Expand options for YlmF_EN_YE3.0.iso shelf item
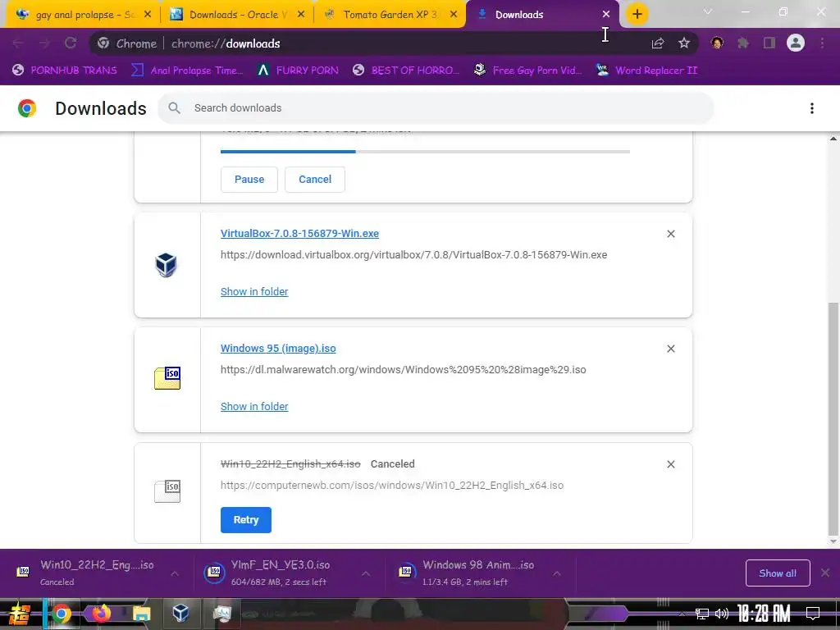This screenshot has width=840, height=630. tap(366, 573)
